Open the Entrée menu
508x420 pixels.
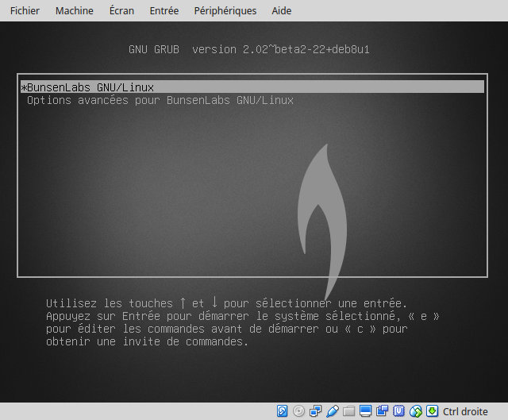(164, 10)
